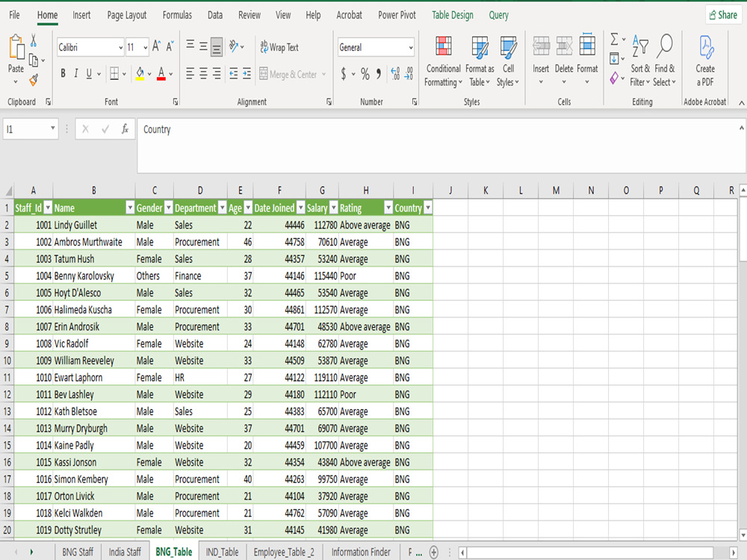Expand the formula bar

tap(741, 128)
